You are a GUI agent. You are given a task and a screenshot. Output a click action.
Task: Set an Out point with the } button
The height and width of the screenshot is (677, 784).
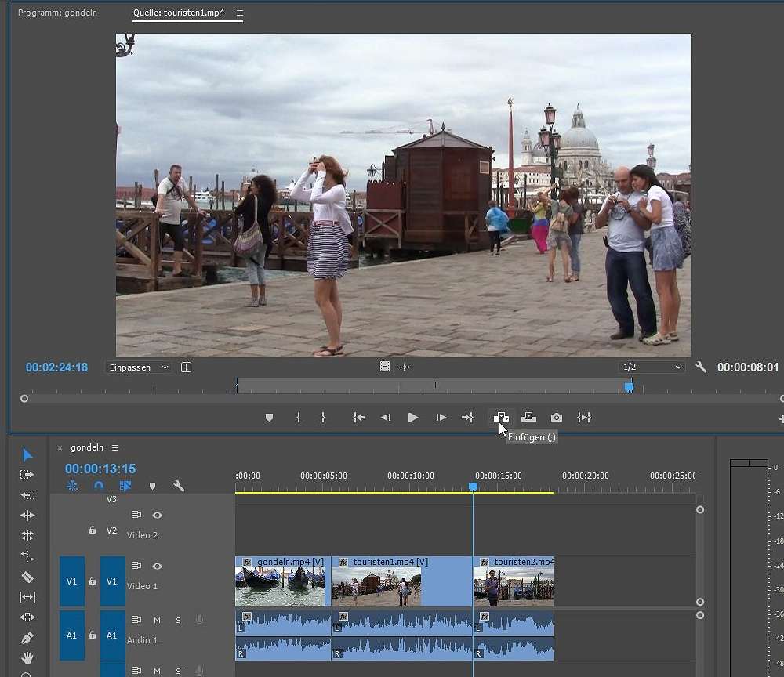click(x=322, y=418)
